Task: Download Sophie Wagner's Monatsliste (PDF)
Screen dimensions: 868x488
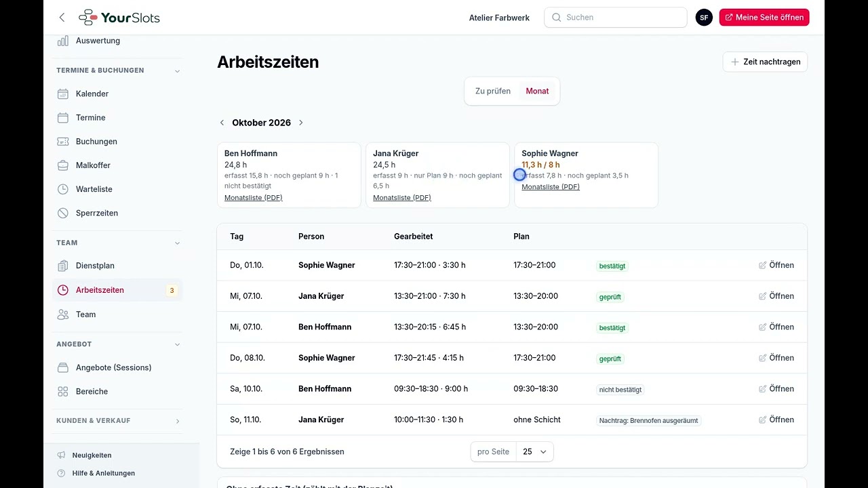Action: (x=551, y=187)
